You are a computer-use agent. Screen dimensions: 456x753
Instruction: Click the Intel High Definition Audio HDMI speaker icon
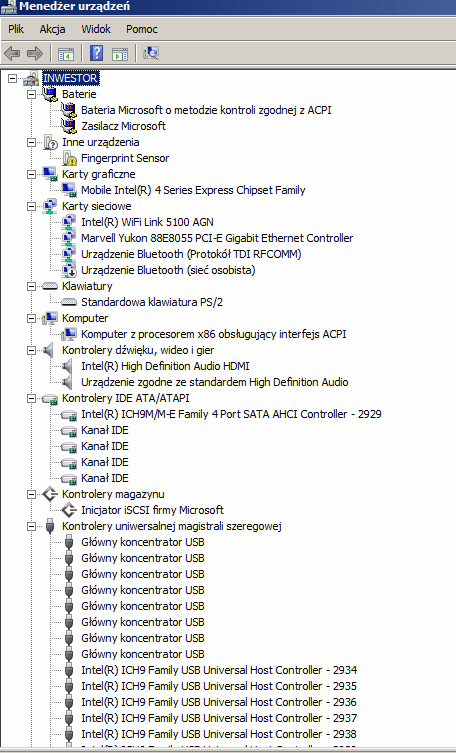68,366
